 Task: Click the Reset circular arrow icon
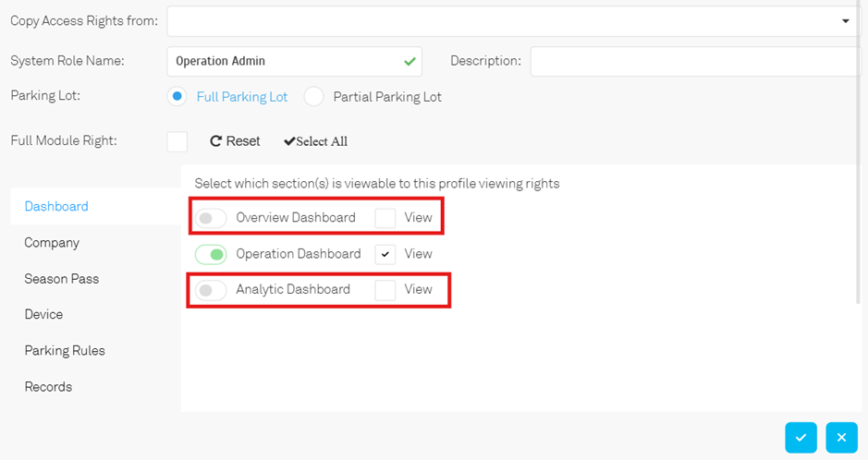point(216,141)
